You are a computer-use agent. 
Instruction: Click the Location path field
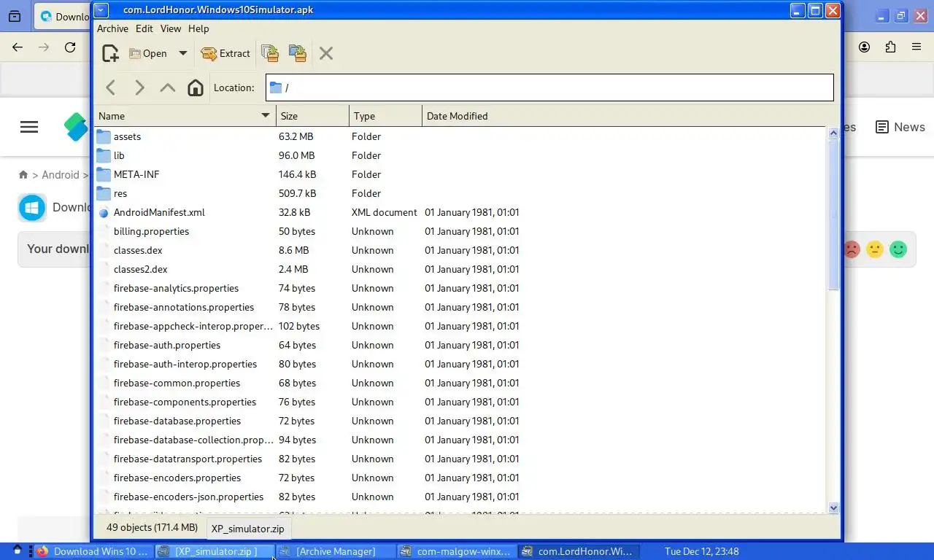(549, 87)
